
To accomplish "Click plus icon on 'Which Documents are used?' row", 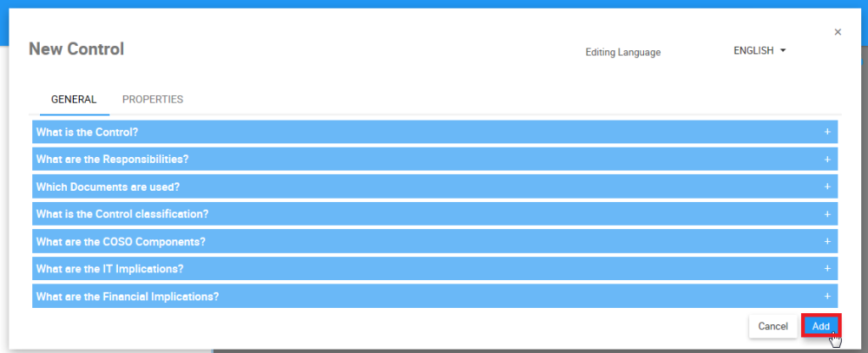I will [x=827, y=186].
